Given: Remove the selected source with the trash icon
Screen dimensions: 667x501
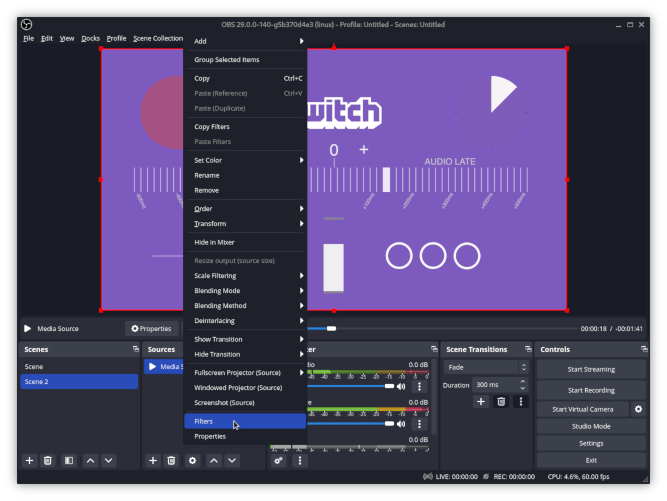Looking at the screenshot, I should tap(171, 461).
